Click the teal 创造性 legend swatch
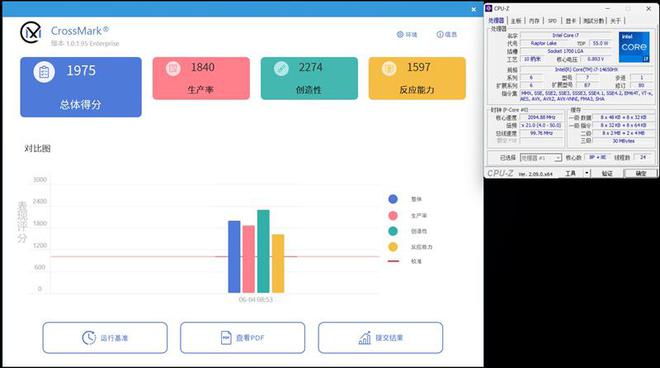This screenshot has height=368, width=660. 393,231
